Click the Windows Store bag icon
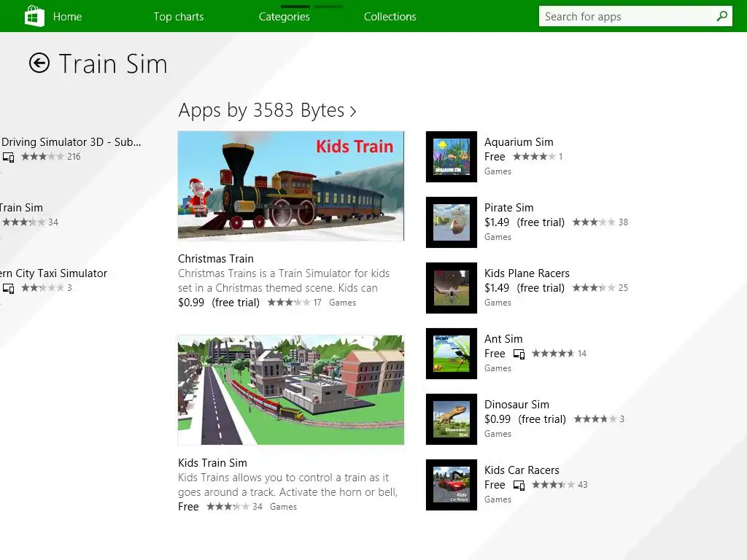Image resolution: width=747 pixels, height=560 pixels. [34, 16]
